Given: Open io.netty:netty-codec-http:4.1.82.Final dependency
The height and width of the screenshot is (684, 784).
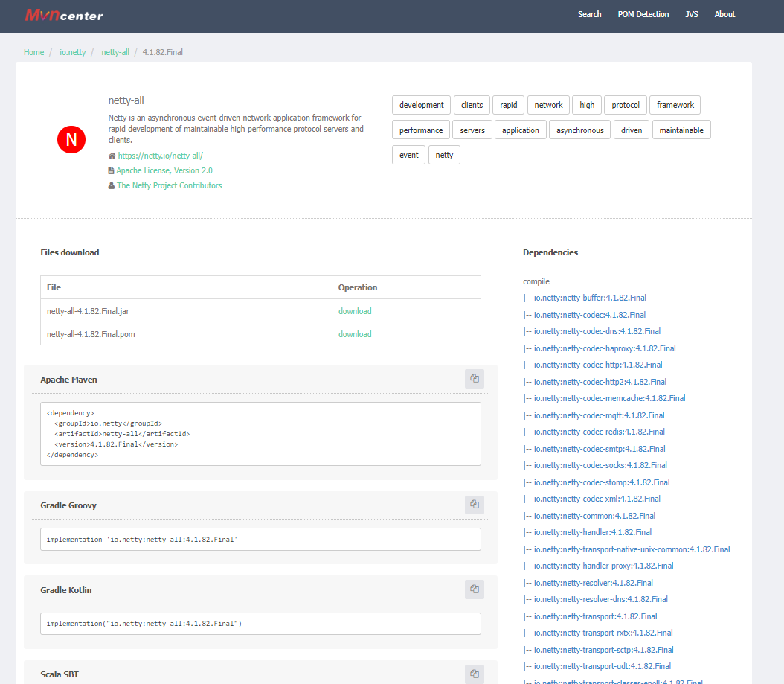Looking at the screenshot, I should [598, 365].
